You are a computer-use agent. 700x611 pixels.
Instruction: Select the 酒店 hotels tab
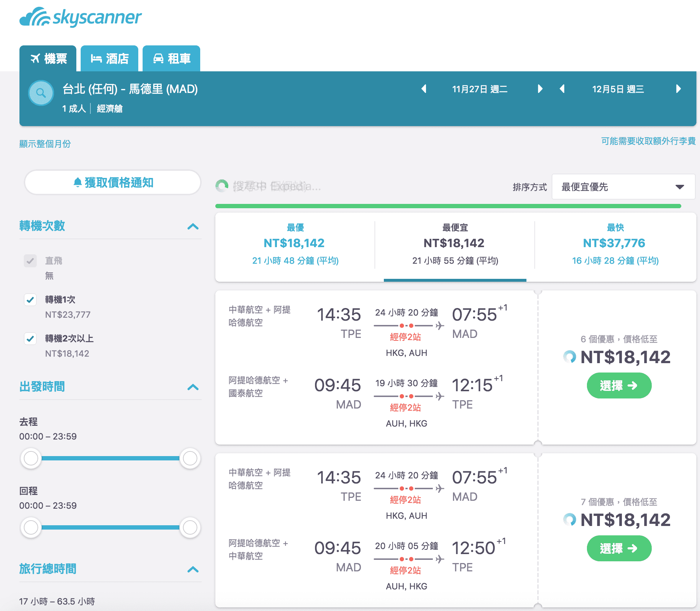109,58
